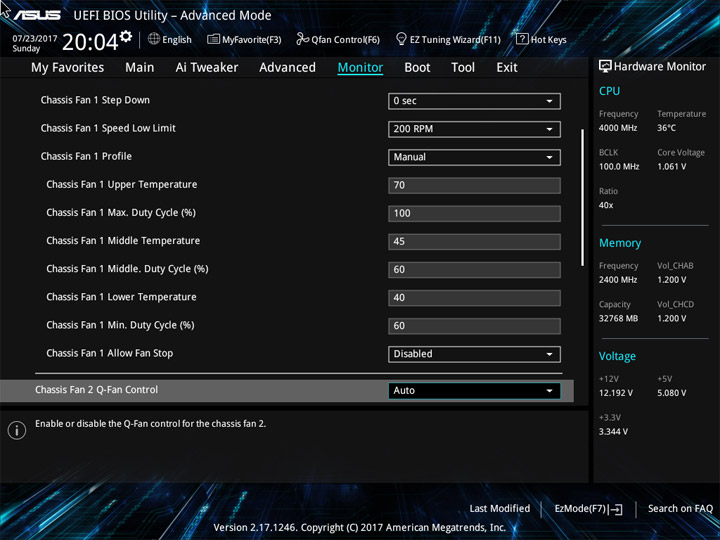Click the 12.192 V reading
Image resolution: width=720 pixels, height=540 pixels.
[615, 393]
